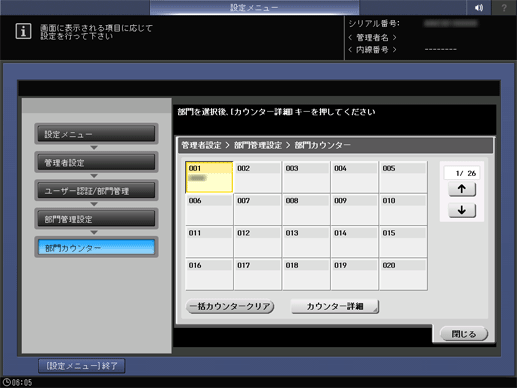The height and width of the screenshot is (388, 517).
Task: Select department cell 009
Action: pyautogui.click(x=355, y=209)
